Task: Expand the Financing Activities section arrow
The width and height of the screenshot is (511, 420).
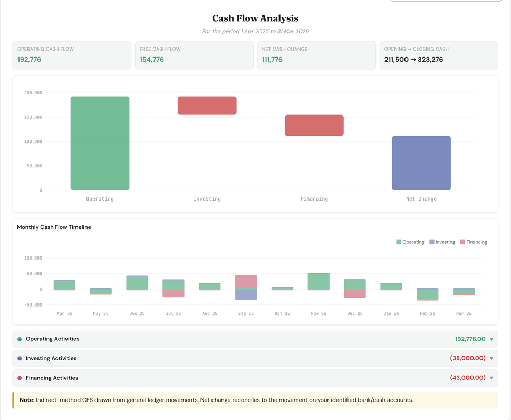Action: 491,378
